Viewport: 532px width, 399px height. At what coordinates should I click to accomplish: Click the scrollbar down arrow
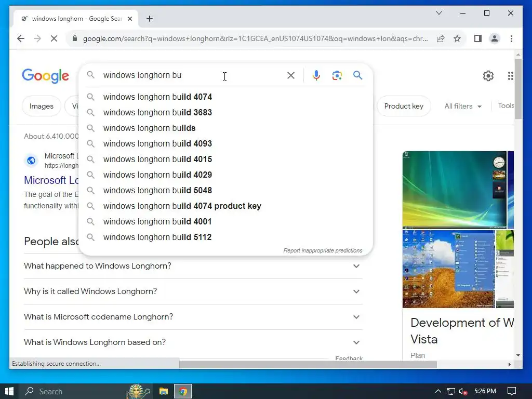pos(518,355)
